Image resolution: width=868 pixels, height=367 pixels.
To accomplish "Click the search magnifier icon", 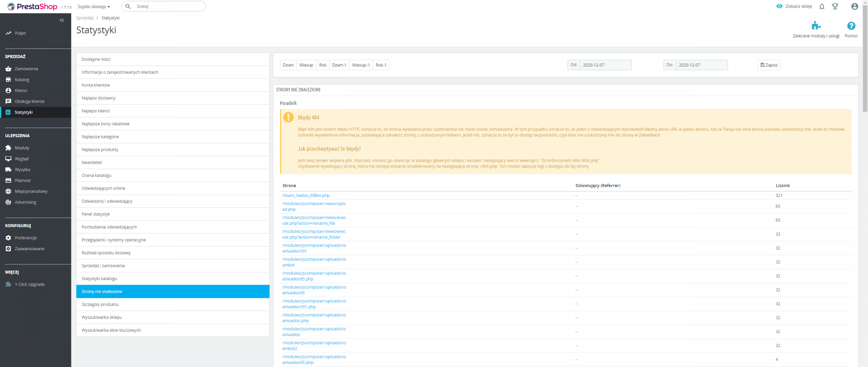I will [x=128, y=6].
